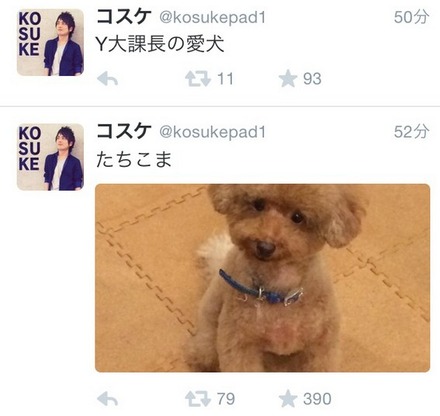
Task: Open the 52分 timestamp
Action: [x=411, y=132]
